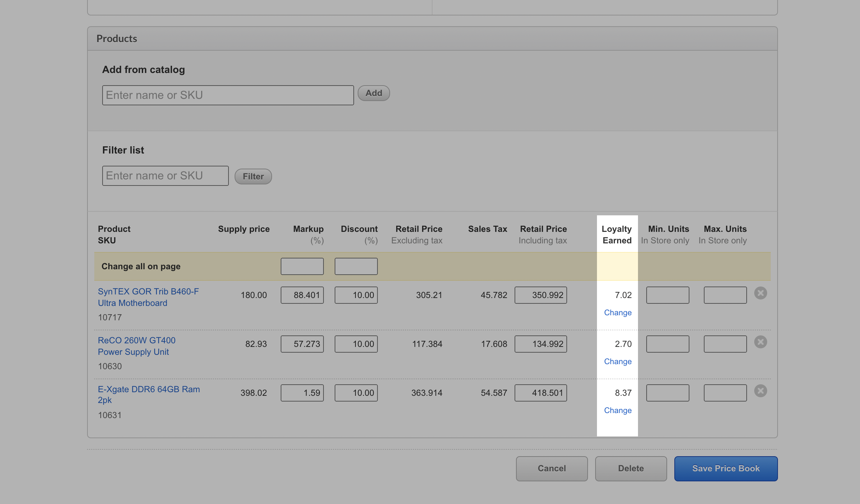Click Save Price Book button
Viewport: 860px width, 504px height.
tap(725, 468)
